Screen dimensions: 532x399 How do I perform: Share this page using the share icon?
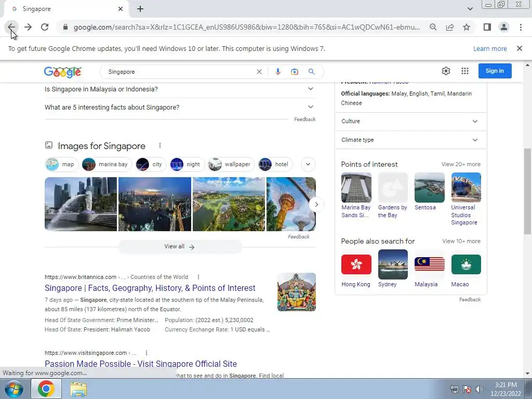450,27
